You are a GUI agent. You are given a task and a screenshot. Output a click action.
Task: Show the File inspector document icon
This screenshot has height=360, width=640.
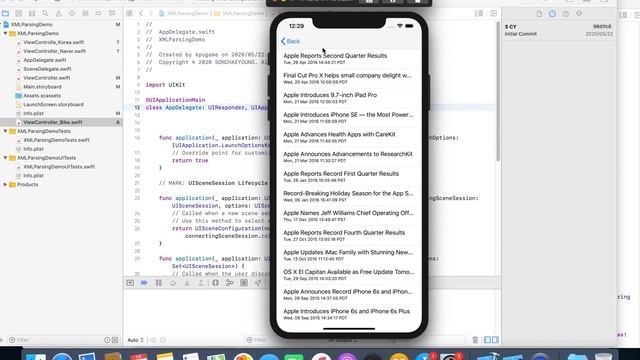point(539,13)
